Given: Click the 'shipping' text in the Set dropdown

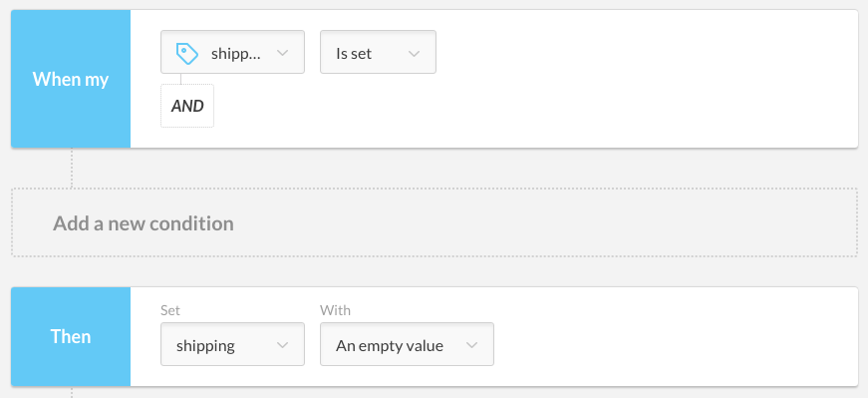Looking at the screenshot, I should point(205,346).
